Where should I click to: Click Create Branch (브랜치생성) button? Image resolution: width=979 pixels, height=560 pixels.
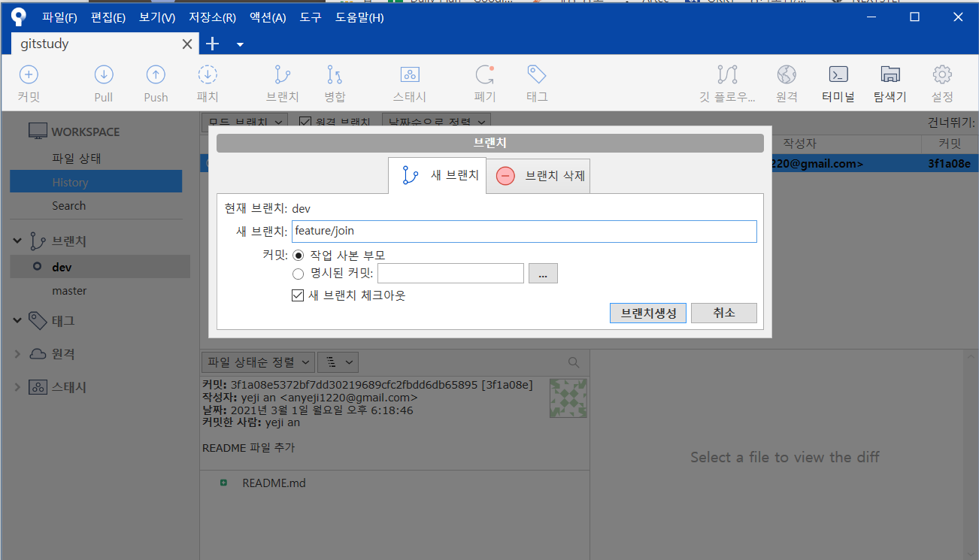coord(648,313)
